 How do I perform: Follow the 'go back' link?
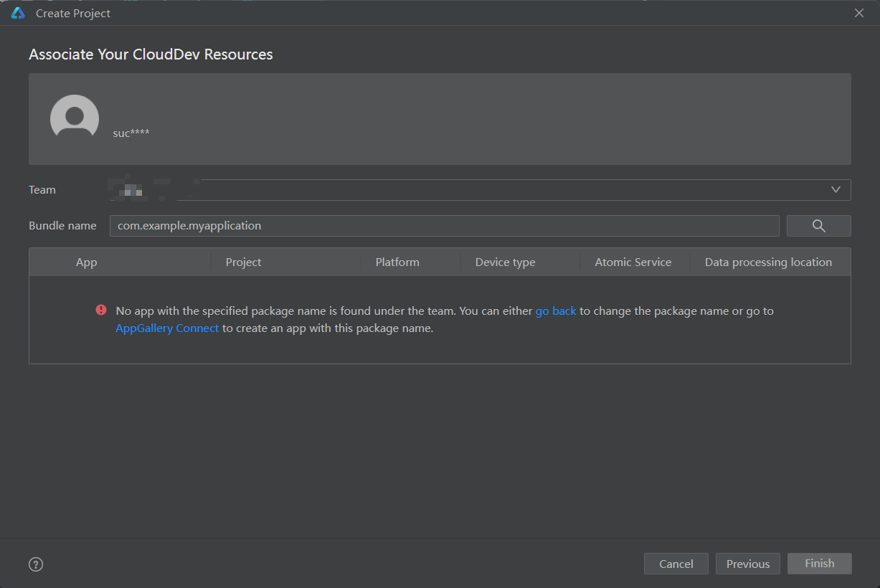[556, 311]
